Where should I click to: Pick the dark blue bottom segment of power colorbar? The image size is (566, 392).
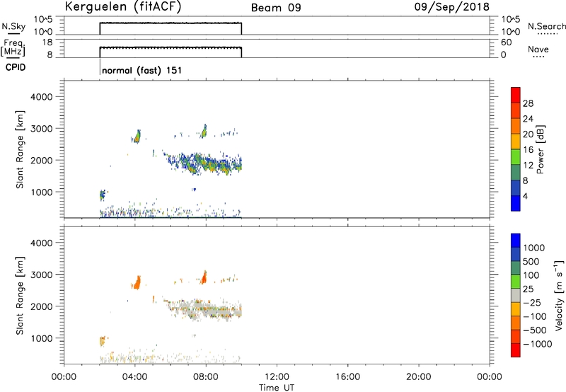(516, 203)
